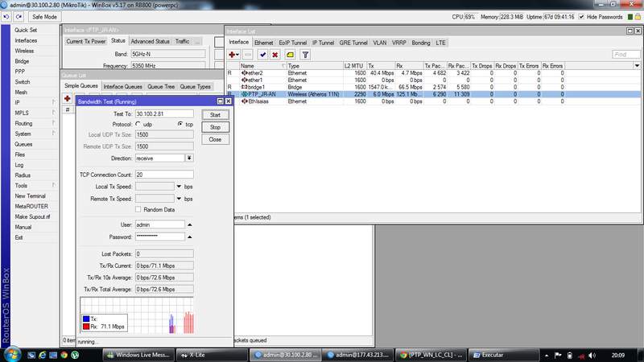The height and width of the screenshot is (362, 644).
Task: Open Wireless from the left sidebar menu
Action: click(24, 50)
